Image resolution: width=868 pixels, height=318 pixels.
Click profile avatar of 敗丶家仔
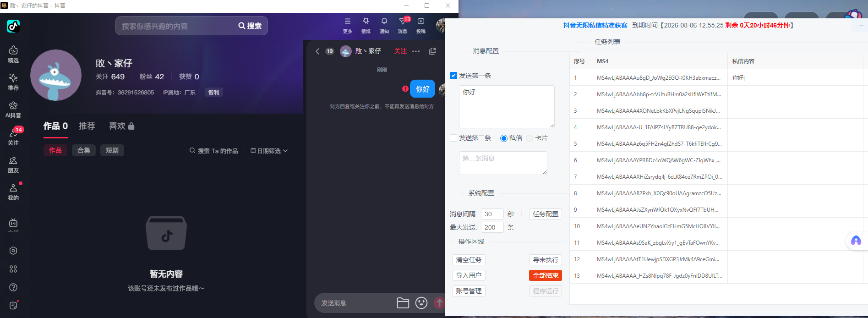pos(56,75)
